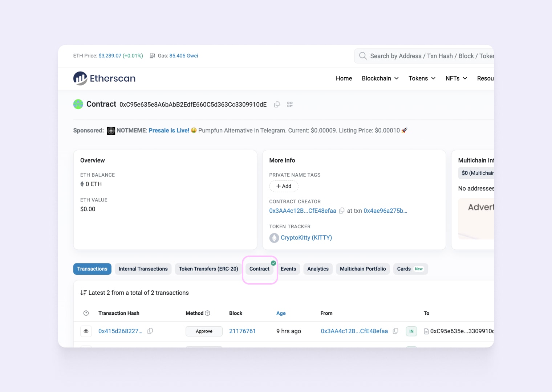Toggle the Age column format
The width and height of the screenshot is (552, 392).
pos(281,313)
